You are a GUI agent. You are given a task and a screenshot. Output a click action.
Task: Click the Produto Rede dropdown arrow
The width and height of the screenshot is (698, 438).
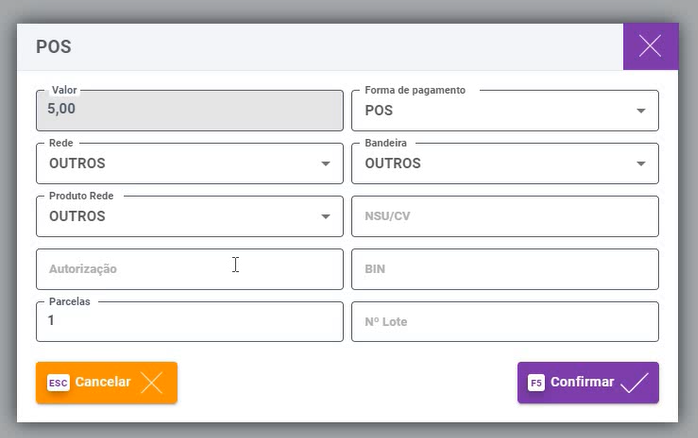[x=326, y=216]
